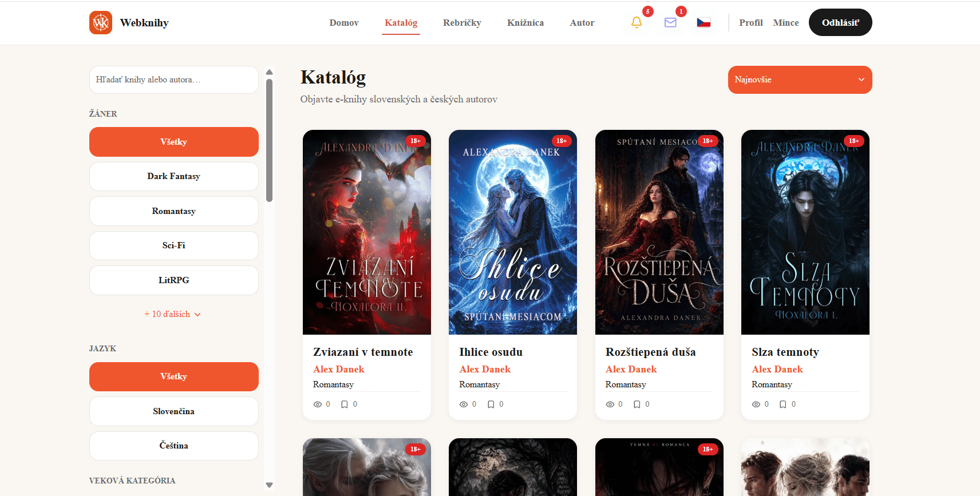Open author Alex Danek under Slza temnoty
This screenshot has width=980, height=496.
click(777, 370)
